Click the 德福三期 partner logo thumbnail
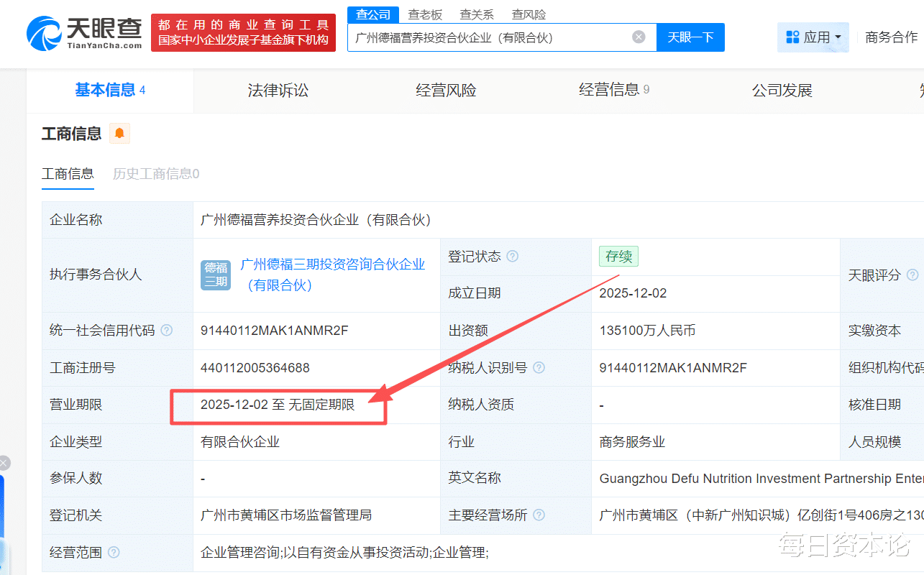The image size is (924, 575). (216, 275)
